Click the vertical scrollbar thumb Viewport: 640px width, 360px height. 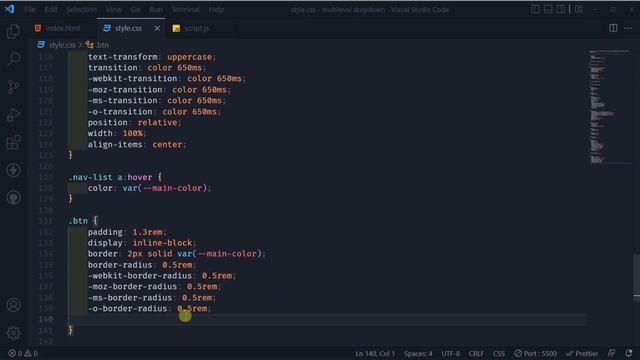pyautogui.click(x=636, y=278)
